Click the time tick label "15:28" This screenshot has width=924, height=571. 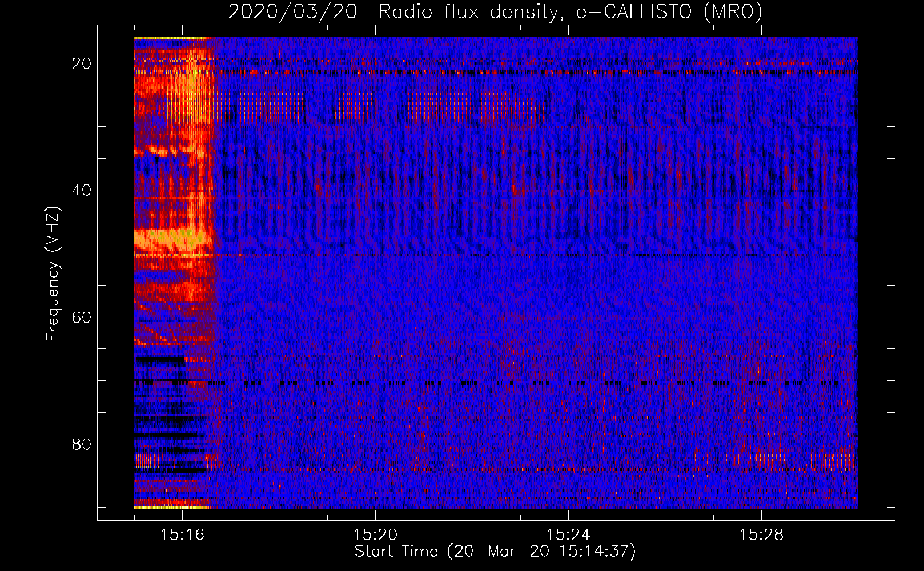(x=761, y=534)
